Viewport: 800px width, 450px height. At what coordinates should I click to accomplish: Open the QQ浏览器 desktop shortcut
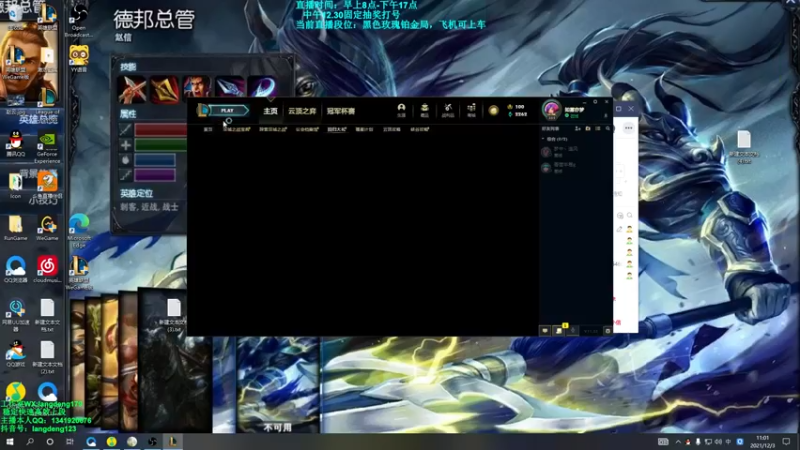tap(15, 269)
